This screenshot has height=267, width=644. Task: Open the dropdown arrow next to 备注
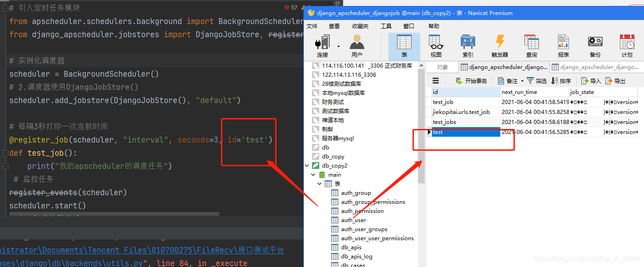pos(522,81)
